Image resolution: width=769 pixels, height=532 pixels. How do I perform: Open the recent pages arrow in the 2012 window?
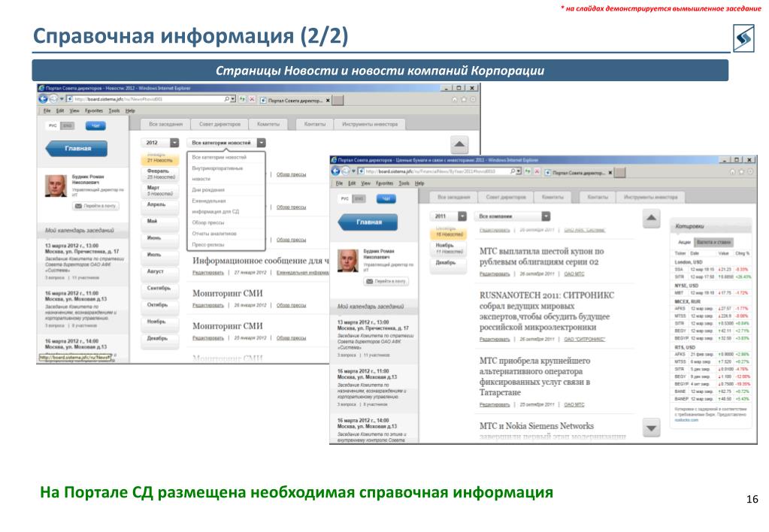62,99
